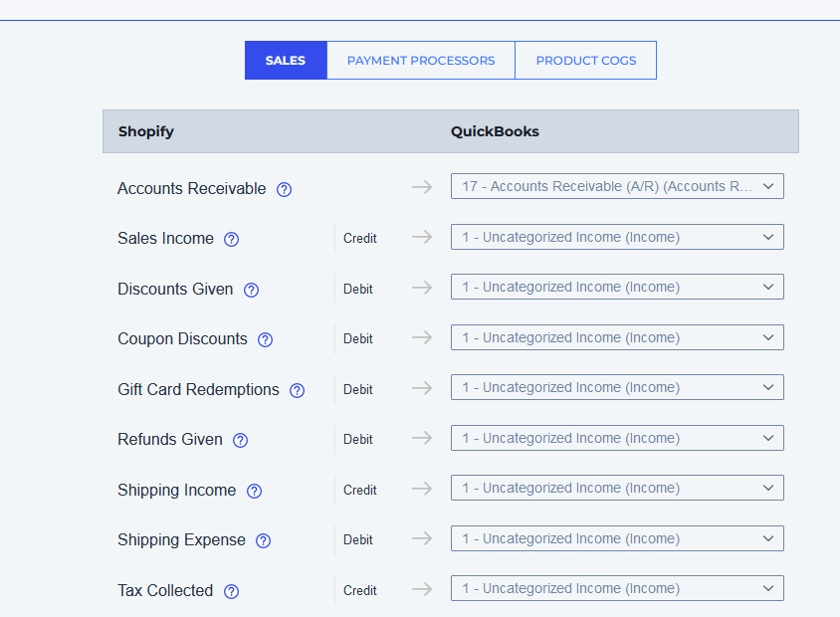840x617 pixels.
Task: Switch to the Product COGS tab
Action: 586,61
